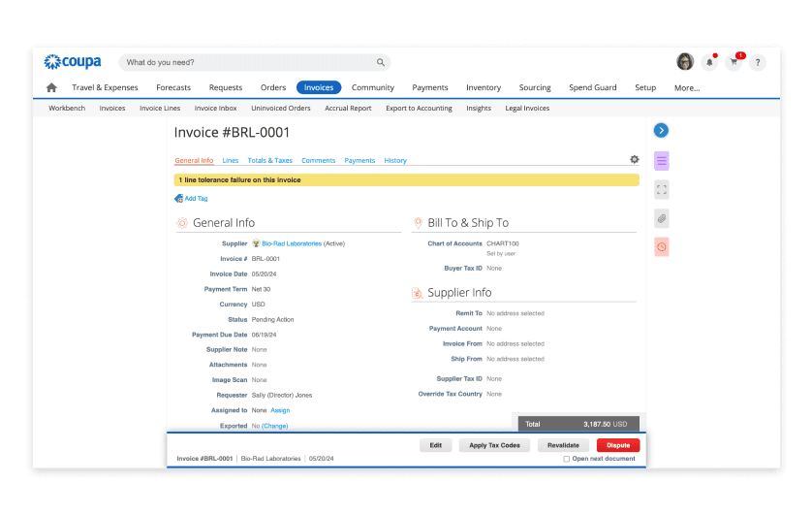Open the purple lines panel icon
The height and width of the screenshot is (515, 812).
pos(662,160)
